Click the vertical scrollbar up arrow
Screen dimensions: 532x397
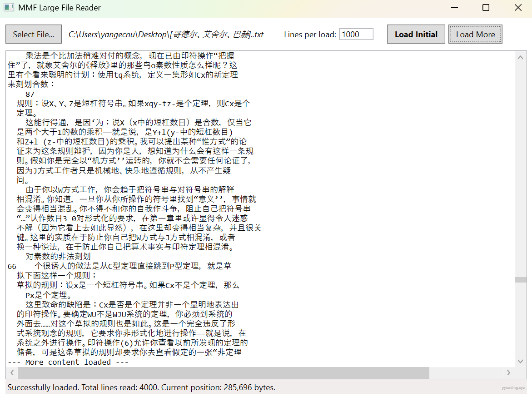click(520, 58)
